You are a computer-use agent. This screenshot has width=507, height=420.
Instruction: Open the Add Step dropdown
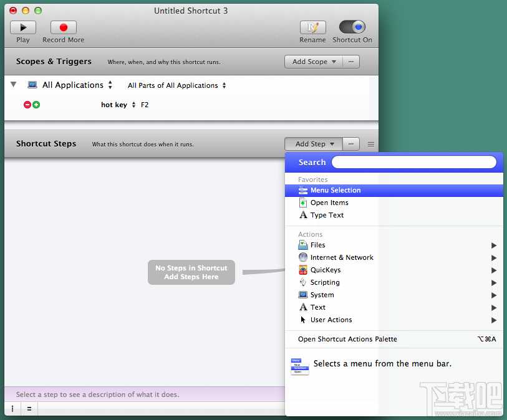point(313,144)
